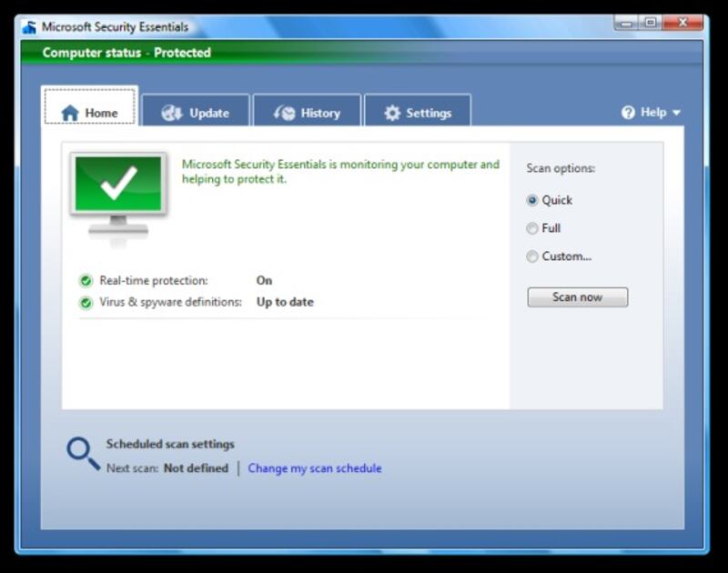Image resolution: width=728 pixels, height=573 pixels.
Task: Click the magnifying glass scheduled scan icon
Action: [83, 454]
